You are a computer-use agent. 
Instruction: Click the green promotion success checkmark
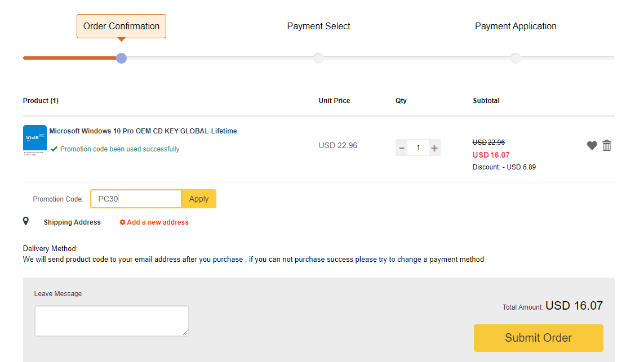click(x=54, y=149)
